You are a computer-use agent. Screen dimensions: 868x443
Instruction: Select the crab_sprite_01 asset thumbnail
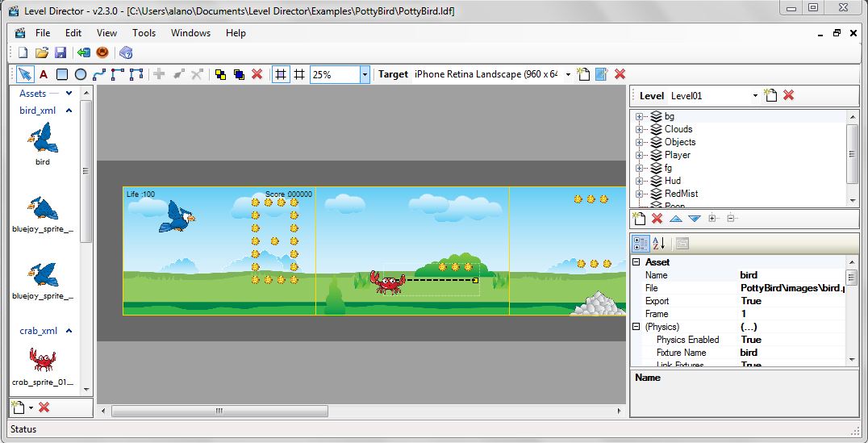point(42,360)
